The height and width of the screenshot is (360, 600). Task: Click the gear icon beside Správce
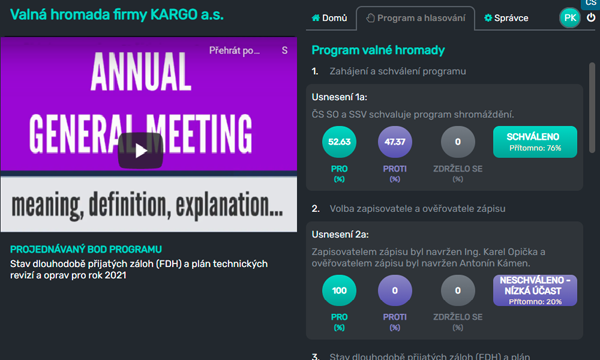488,18
